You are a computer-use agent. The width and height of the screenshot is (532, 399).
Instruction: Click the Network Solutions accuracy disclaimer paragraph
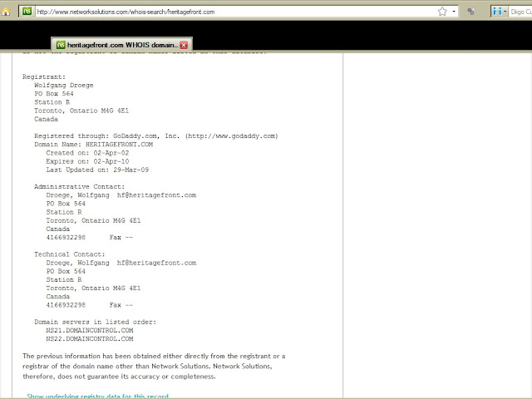(154, 366)
